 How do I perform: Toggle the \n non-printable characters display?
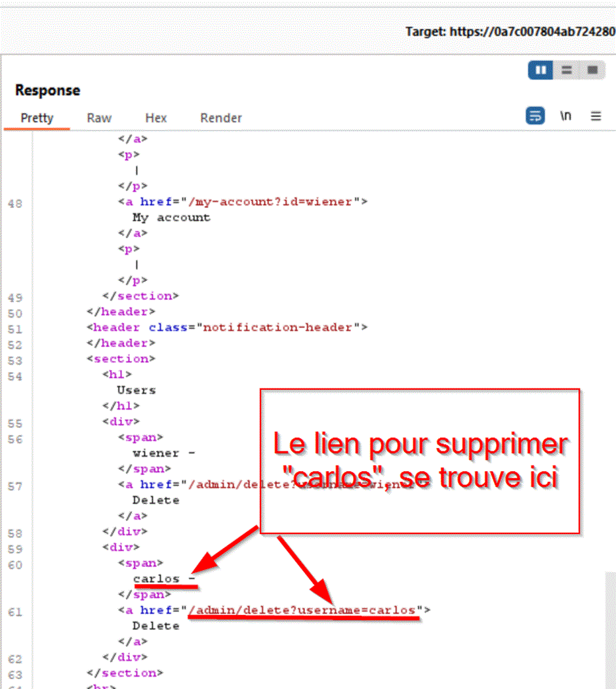tap(565, 116)
